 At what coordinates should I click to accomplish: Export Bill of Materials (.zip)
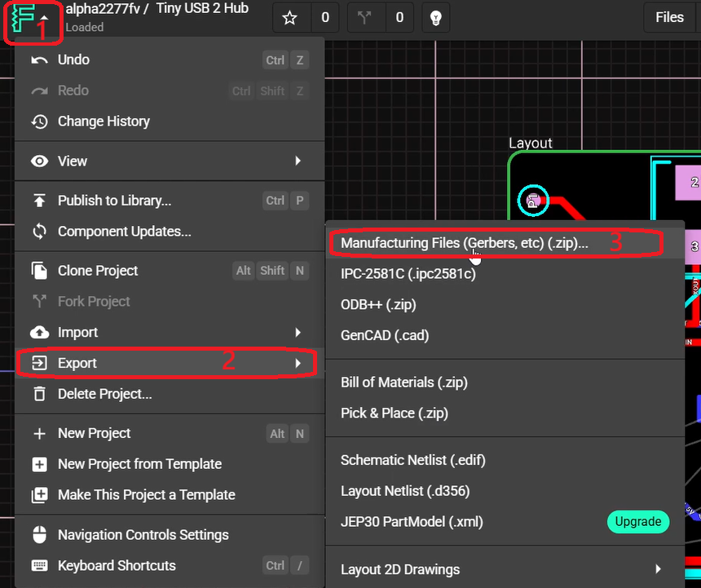(505, 382)
